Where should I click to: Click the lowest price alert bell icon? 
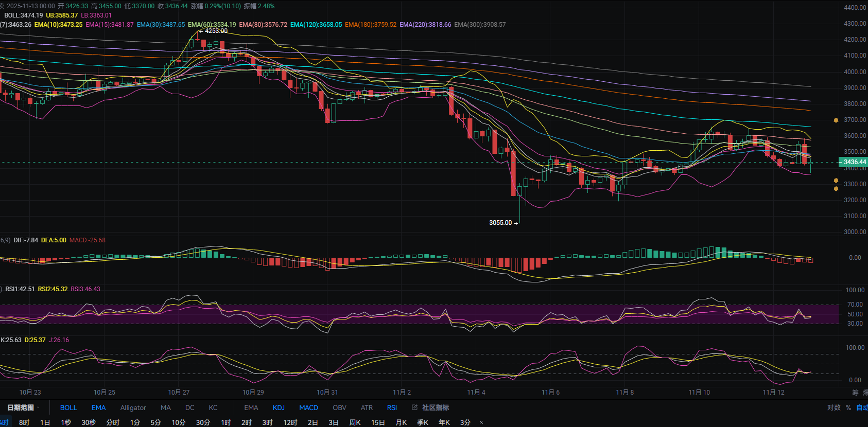point(836,189)
